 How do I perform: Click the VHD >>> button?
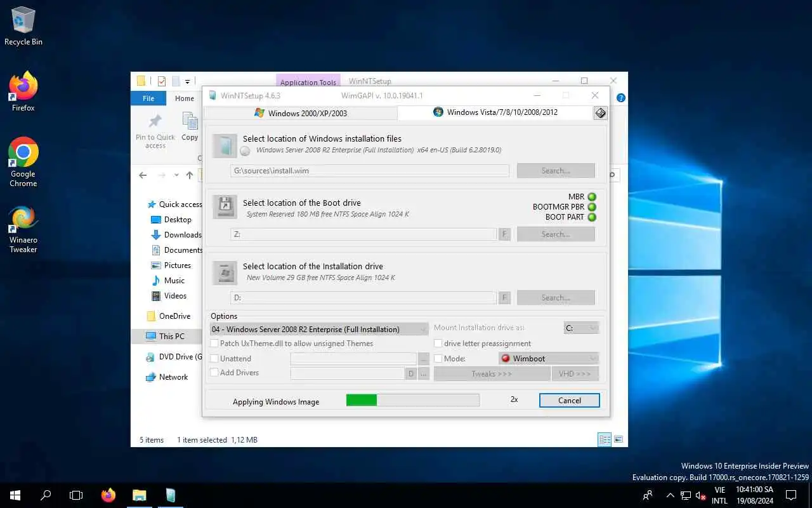click(575, 374)
